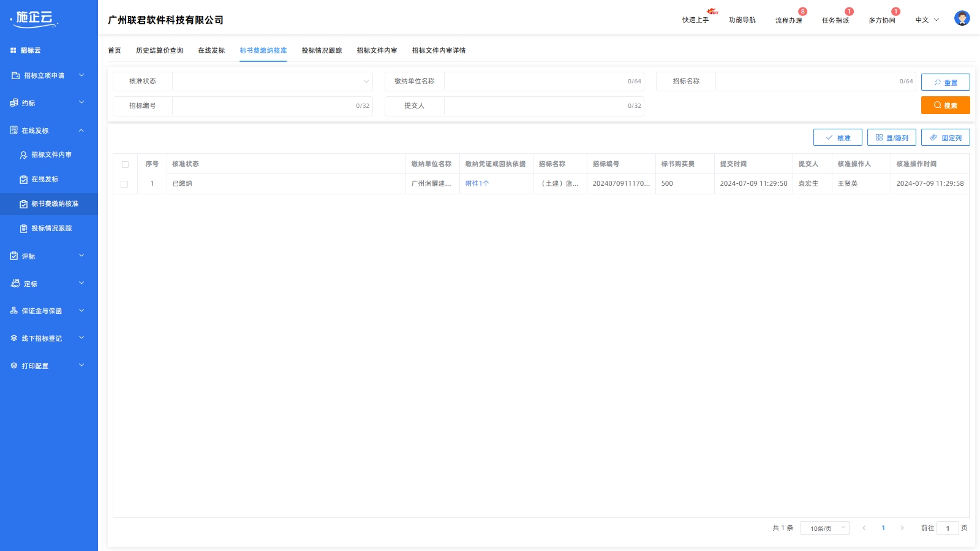
Task: Open 快速上手 in the header
Action: (x=695, y=20)
